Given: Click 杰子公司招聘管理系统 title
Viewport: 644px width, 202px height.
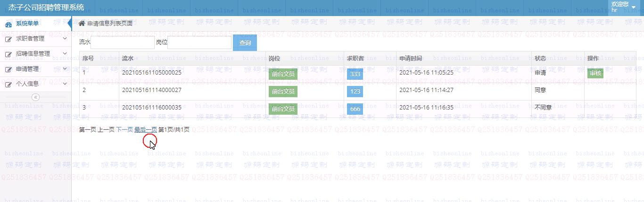Looking at the screenshot, I should point(46,7).
